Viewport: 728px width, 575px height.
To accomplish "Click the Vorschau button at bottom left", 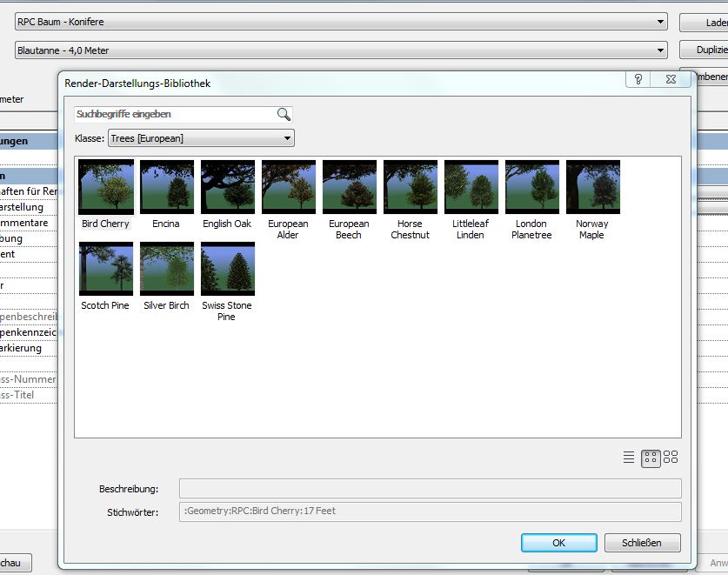I will point(16,563).
